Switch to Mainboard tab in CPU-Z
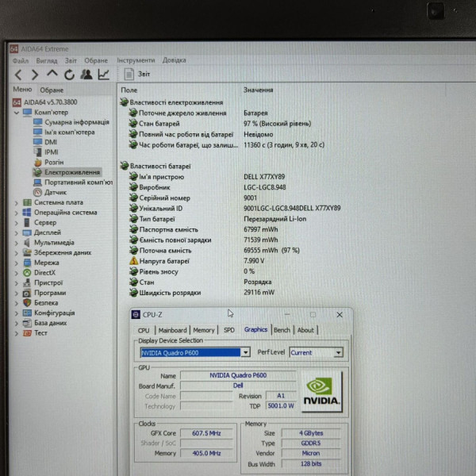476x476 pixels. pyautogui.click(x=172, y=330)
